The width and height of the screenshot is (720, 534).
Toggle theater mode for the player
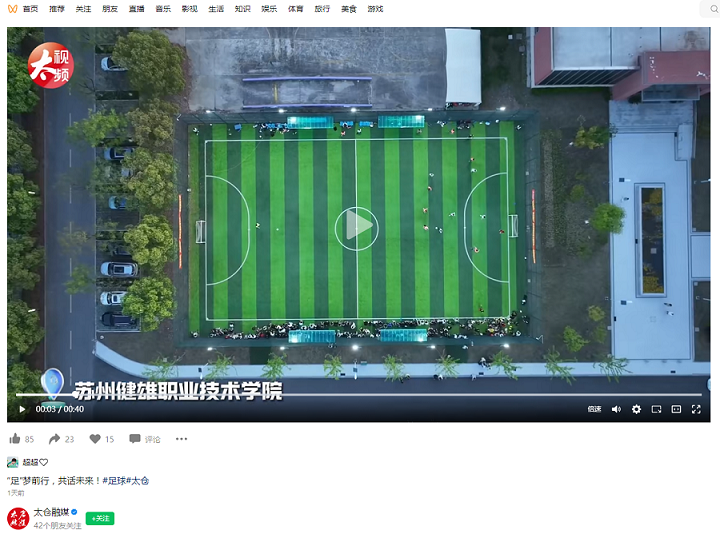676,409
